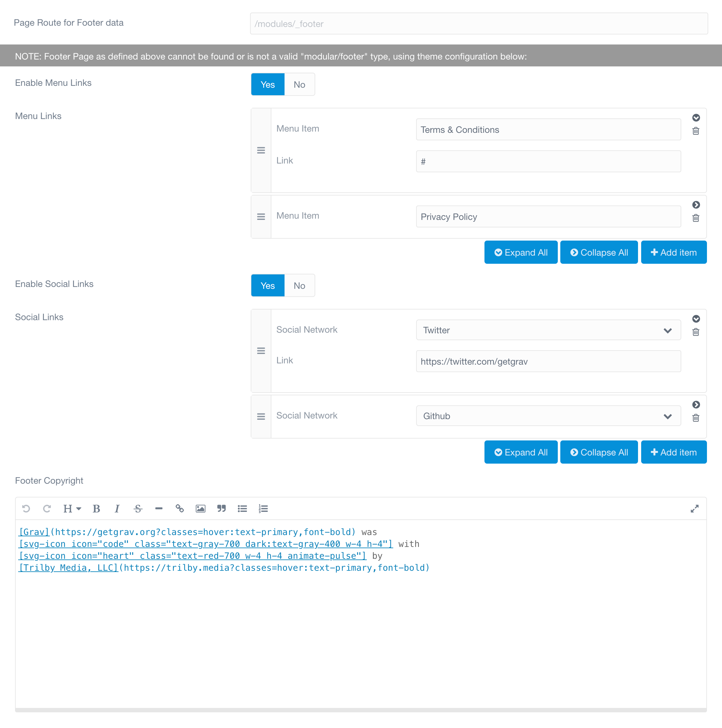Open the Github social network dropdown
Viewport: 722px width, 728px height.
(x=548, y=416)
